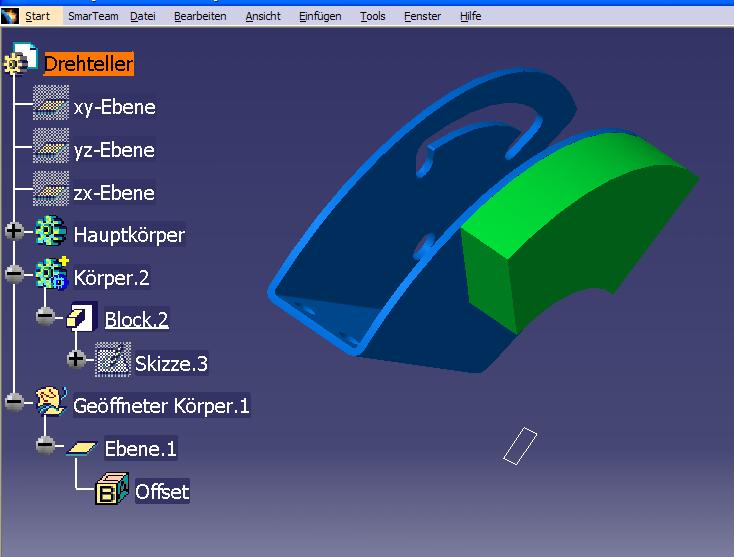The width and height of the screenshot is (734, 557).
Task: Select the Hauptkörper tree label
Action: [x=129, y=235]
